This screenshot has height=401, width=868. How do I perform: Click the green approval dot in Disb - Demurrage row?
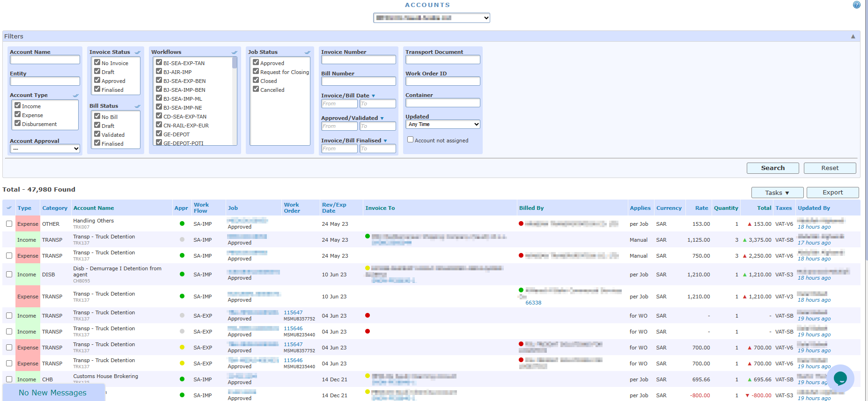coord(182,274)
